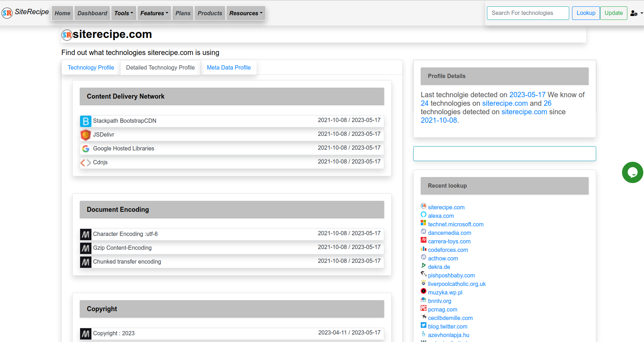
Task: Click the Copyright : 2023 row icon
Action: (x=86, y=334)
